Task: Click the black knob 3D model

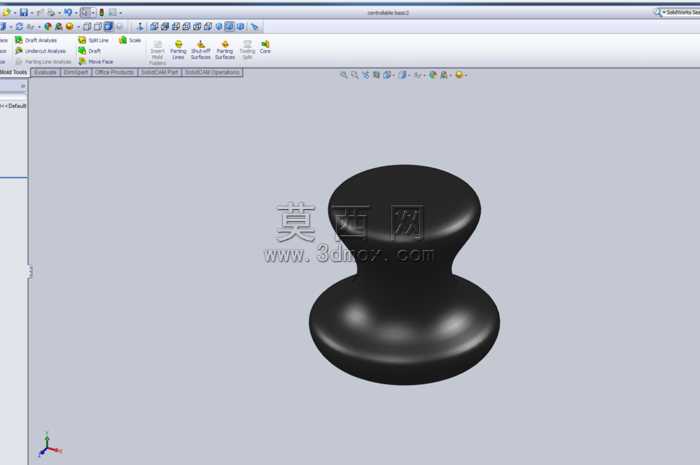Action: coord(404,274)
